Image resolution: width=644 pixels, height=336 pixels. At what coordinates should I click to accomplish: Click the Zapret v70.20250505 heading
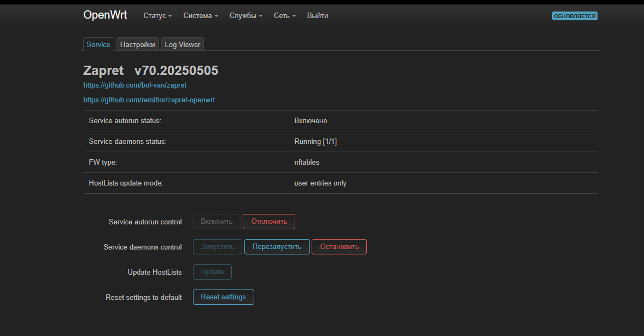(x=151, y=71)
